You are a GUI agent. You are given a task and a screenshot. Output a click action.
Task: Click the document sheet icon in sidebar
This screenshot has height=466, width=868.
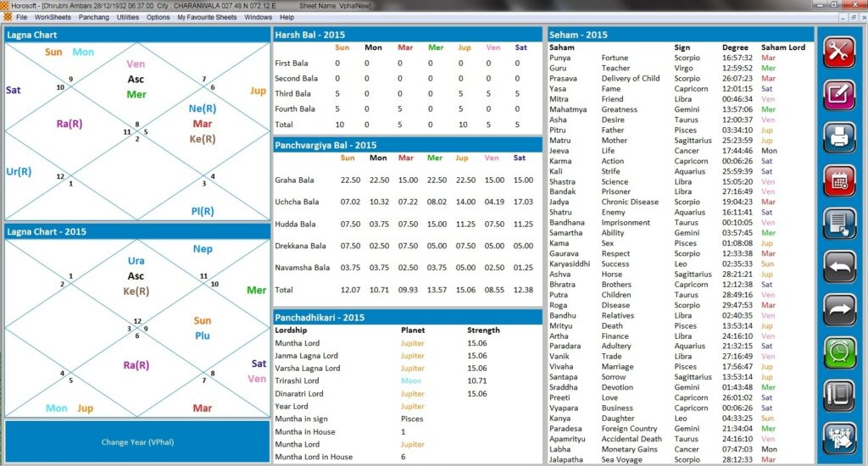click(839, 224)
